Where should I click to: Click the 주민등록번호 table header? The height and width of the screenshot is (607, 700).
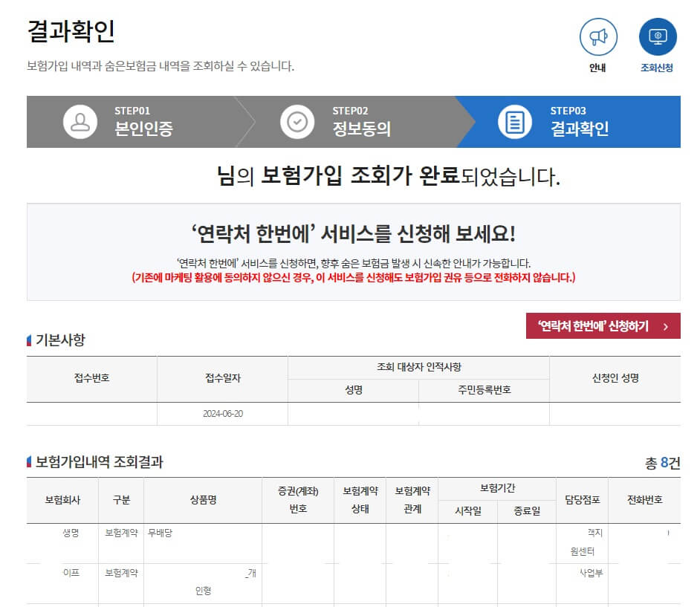click(485, 391)
